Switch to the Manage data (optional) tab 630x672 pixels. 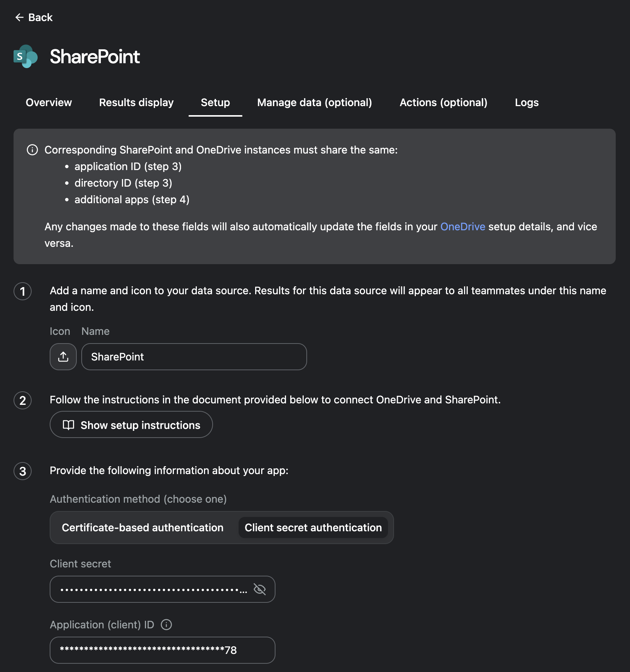(315, 102)
